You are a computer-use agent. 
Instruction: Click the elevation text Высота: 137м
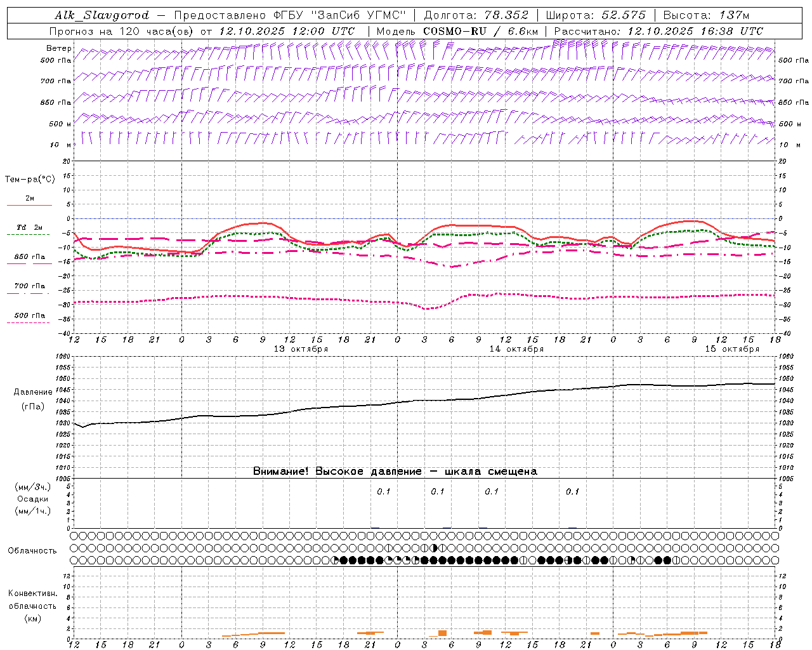click(706, 15)
